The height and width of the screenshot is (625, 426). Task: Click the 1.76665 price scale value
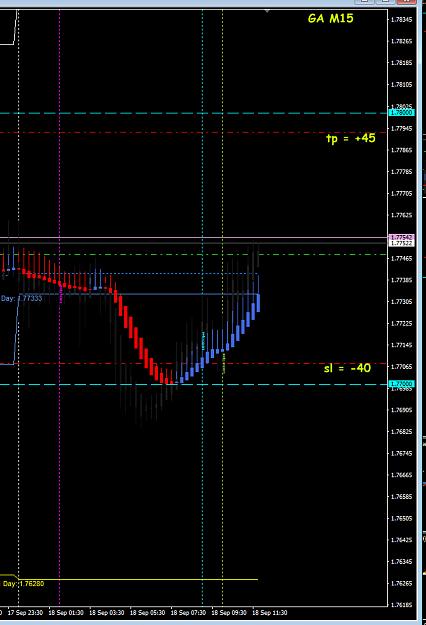pyautogui.click(x=402, y=475)
